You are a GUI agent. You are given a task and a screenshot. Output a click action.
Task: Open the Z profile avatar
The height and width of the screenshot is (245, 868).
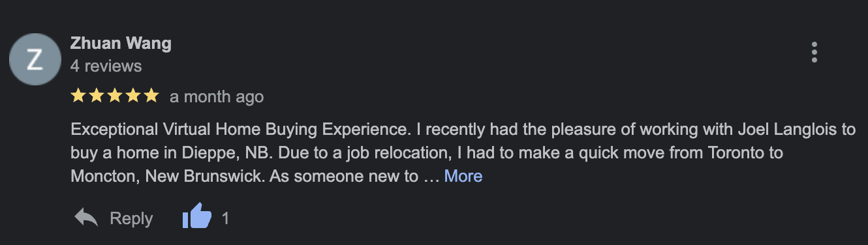(35, 59)
